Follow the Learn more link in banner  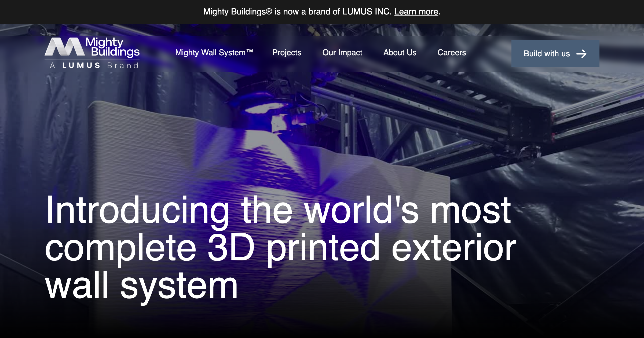coord(416,12)
